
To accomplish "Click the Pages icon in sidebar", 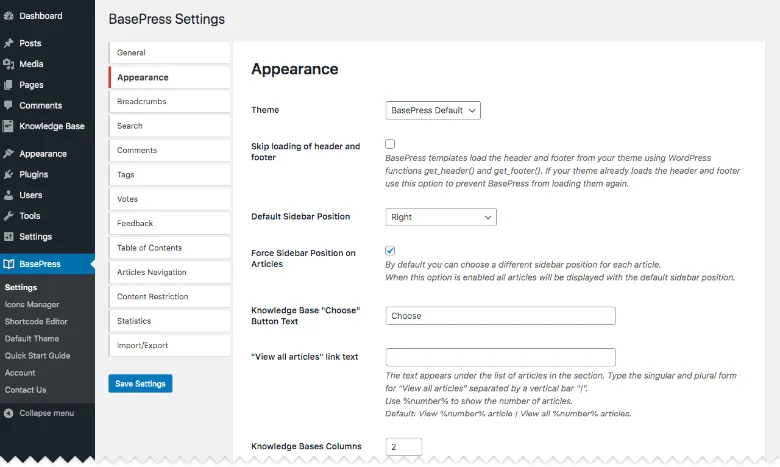I will pyautogui.click(x=8, y=85).
